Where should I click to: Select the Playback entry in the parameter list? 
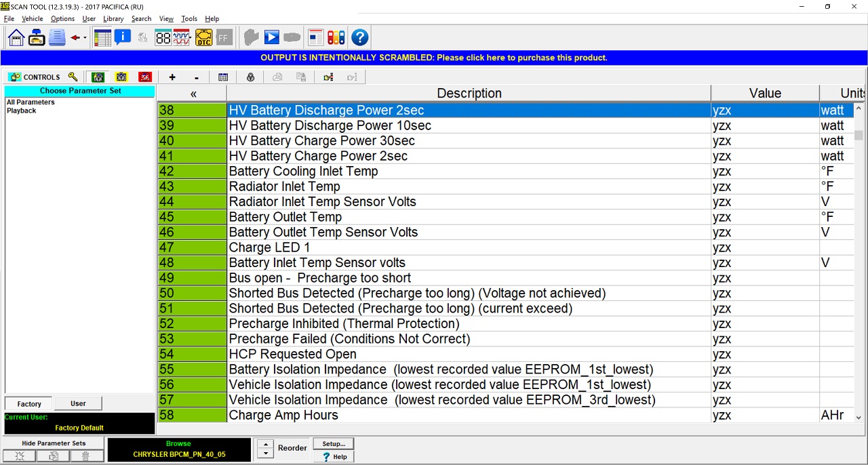[x=22, y=110]
